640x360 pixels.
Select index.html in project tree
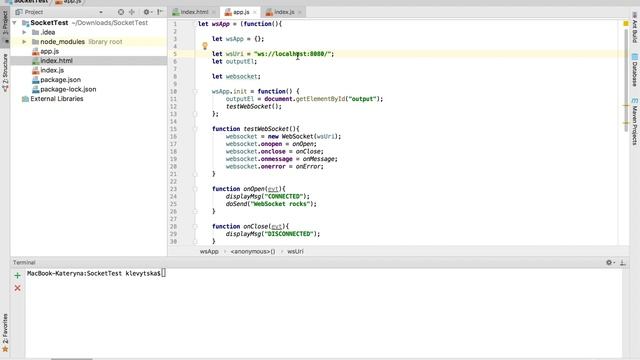pos(56,60)
